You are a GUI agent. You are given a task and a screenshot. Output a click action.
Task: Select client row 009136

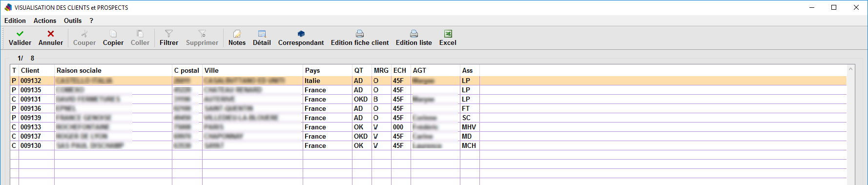pos(428,108)
